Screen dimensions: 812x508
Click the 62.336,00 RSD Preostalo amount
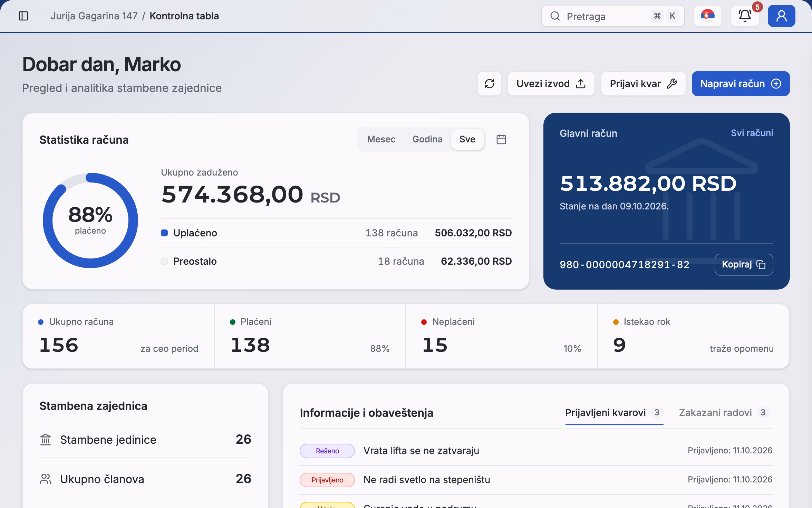click(x=476, y=261)
